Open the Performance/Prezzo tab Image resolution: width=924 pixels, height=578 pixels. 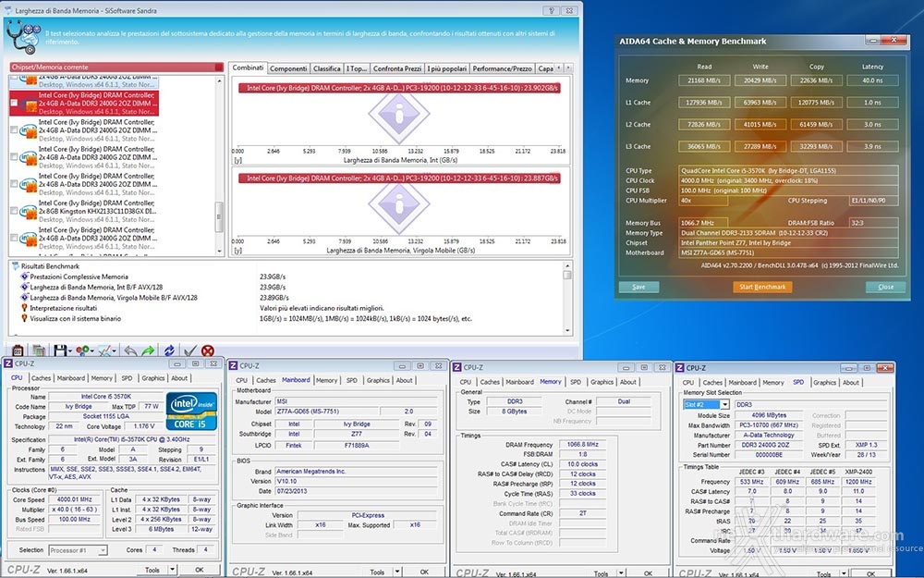[502, 68]
